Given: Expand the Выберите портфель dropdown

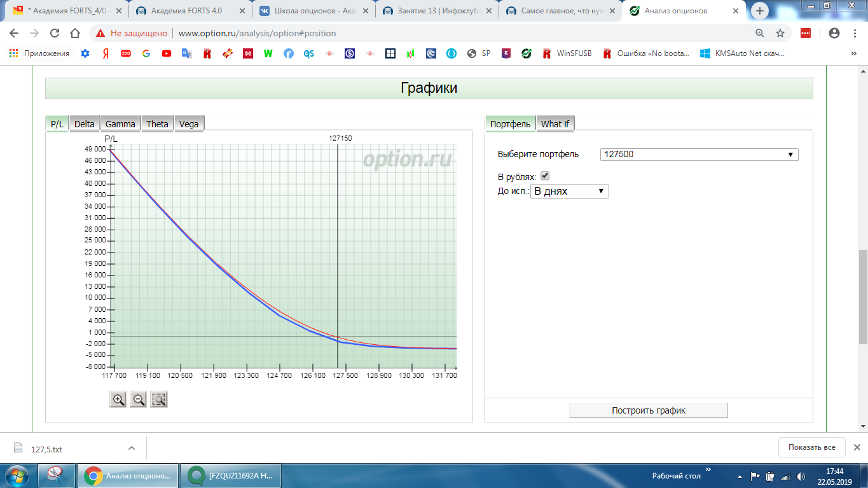Looking at the screenshot, I should 699,154.
